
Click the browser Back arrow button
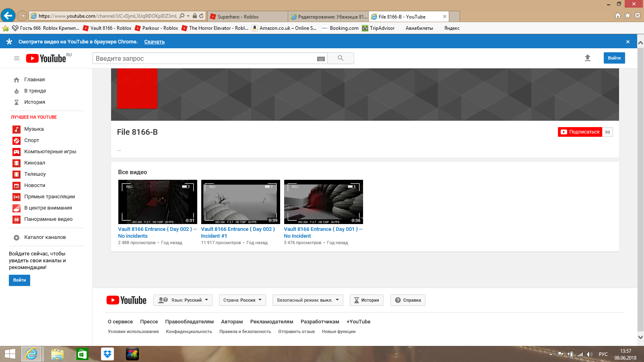[8, 16]
